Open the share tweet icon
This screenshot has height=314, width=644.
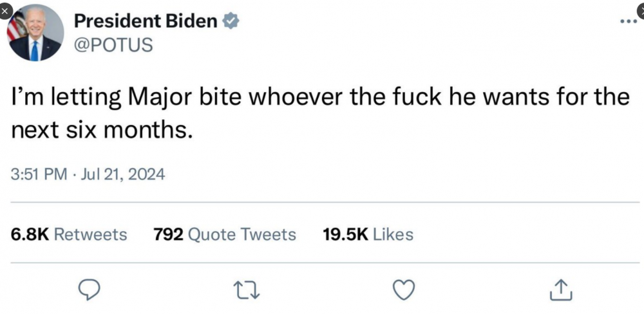(x=560, y=290)
